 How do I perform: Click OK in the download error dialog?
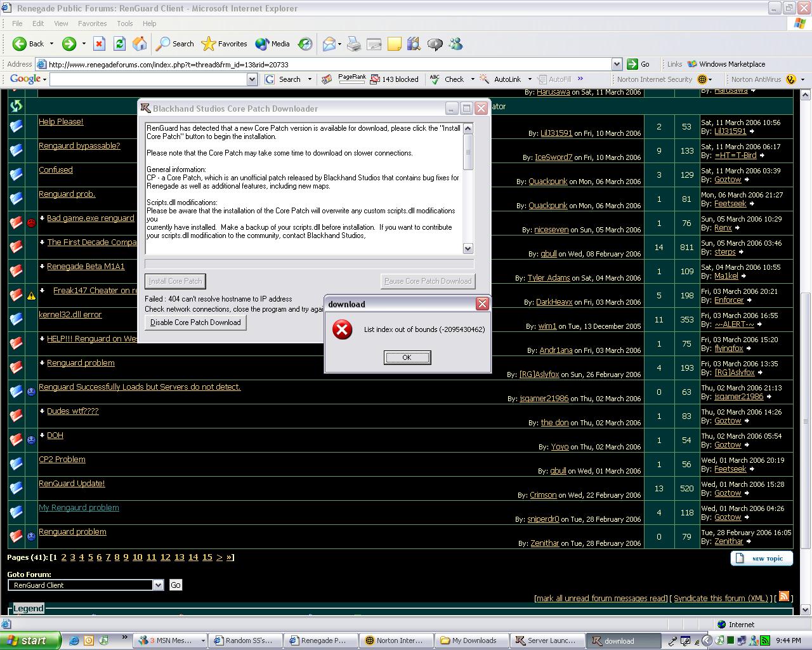[x=407, y=357]
